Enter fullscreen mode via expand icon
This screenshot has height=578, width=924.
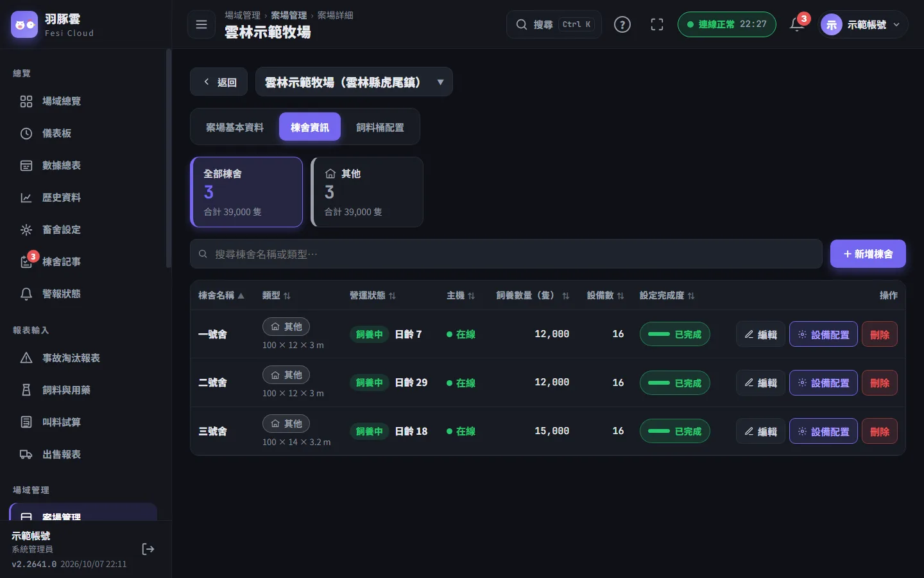(x=657, y=24)
